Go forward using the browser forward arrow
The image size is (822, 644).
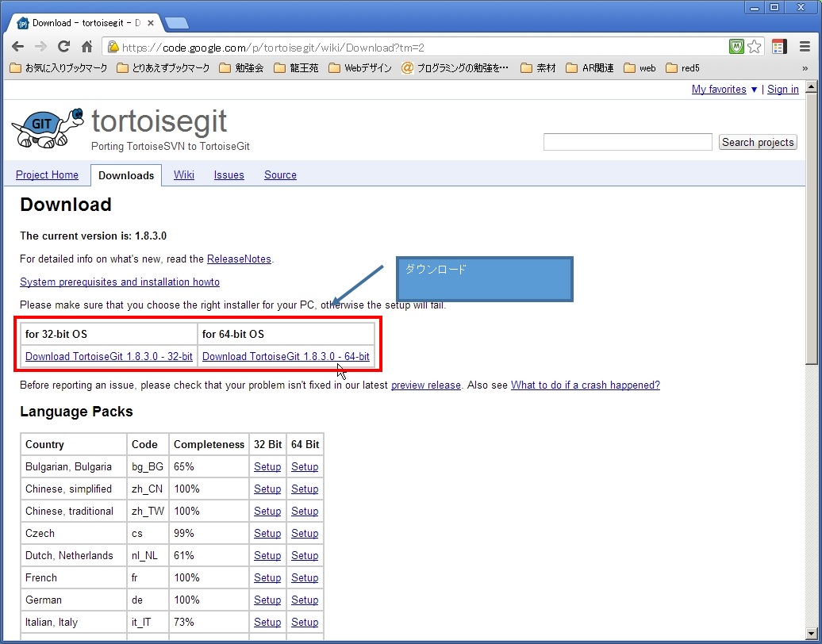click(40, 47)
